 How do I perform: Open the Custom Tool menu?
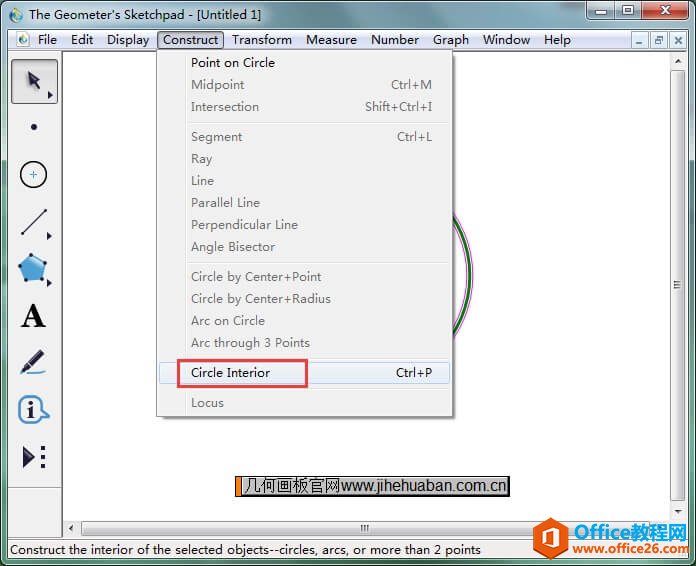[x=34, y=457]
